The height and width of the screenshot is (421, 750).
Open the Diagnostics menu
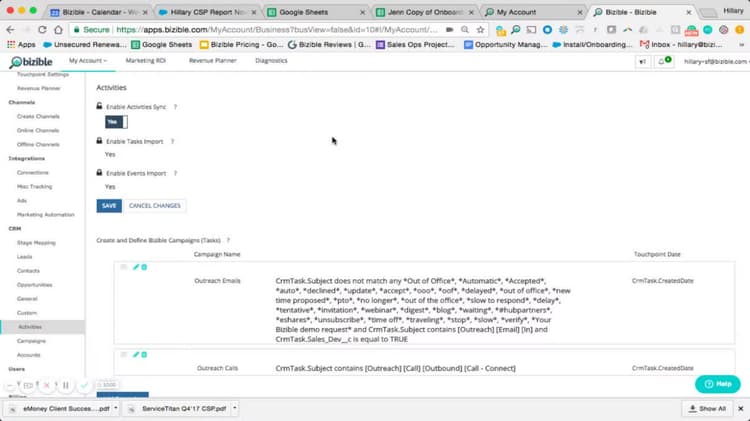click(271, 61)
